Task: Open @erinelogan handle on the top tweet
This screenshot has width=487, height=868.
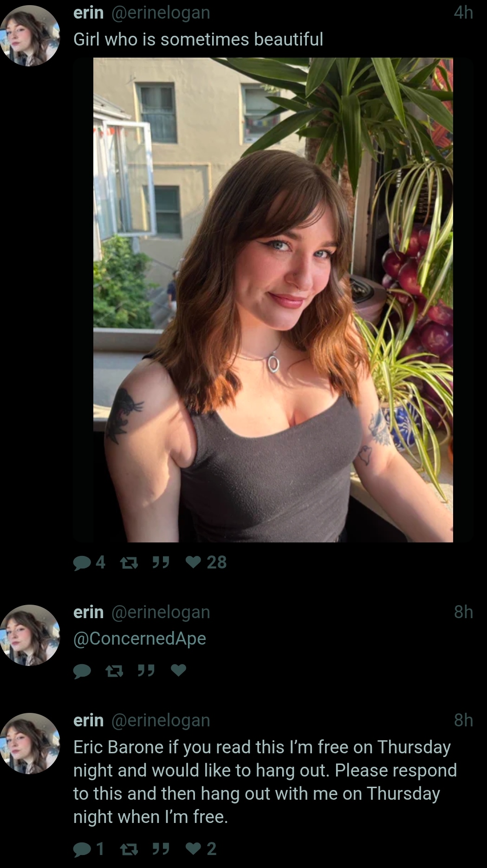Action: [161, 13]
